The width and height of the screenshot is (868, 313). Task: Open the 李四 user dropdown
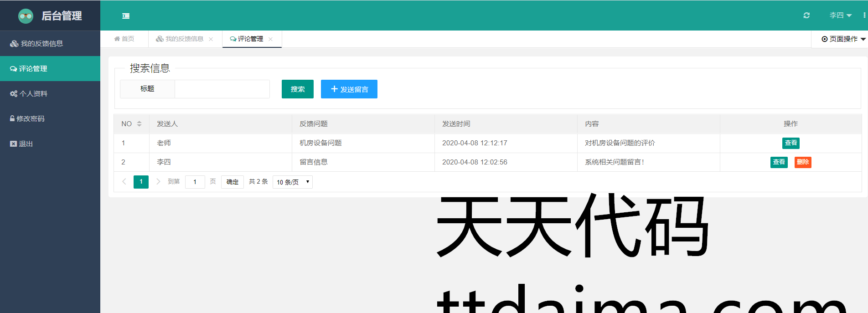[x=840, y=15]
